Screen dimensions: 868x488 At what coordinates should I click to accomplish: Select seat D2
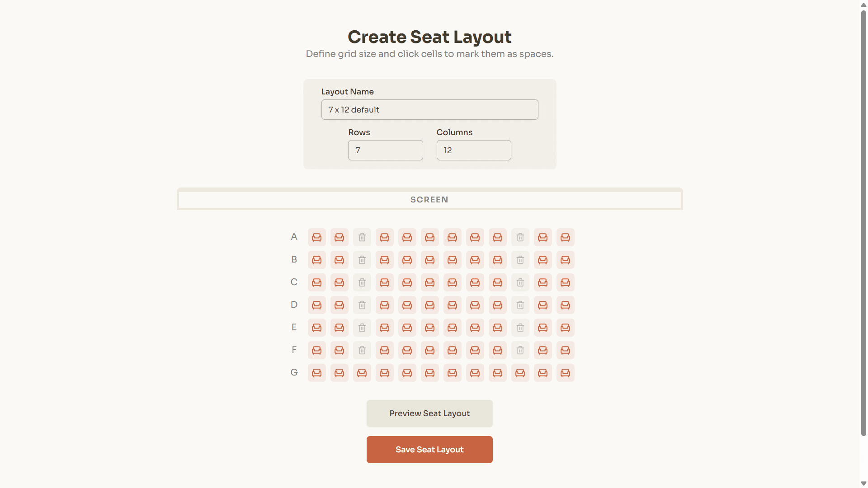coord(339,305)
